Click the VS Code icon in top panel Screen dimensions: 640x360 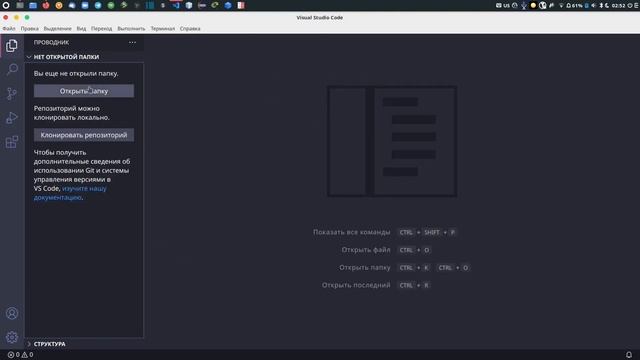tap(176, 5)
